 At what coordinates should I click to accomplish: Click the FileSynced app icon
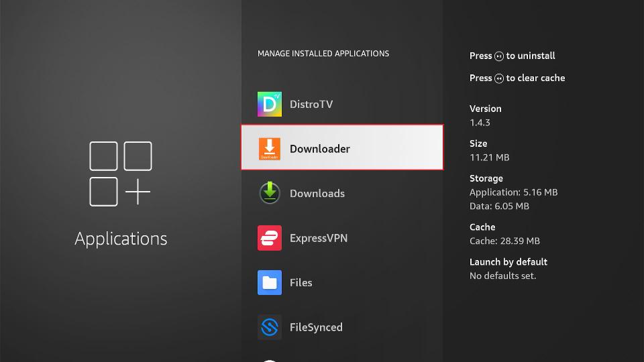point(270,327)
